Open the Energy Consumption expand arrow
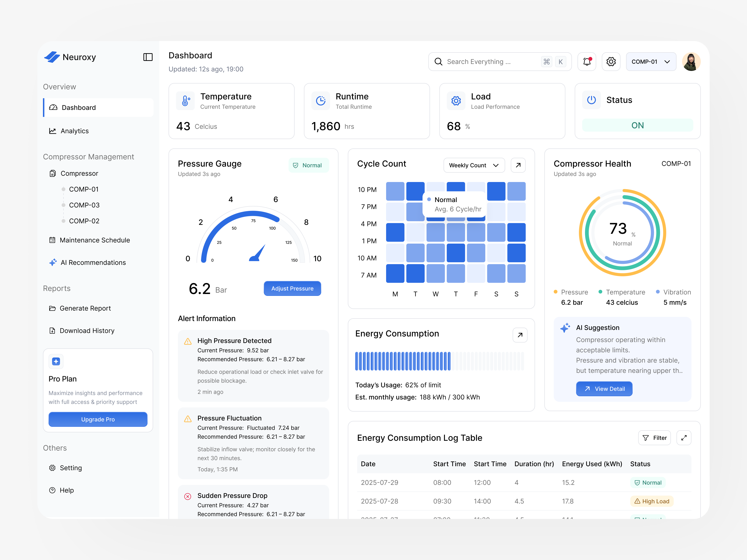 (520, 335)
